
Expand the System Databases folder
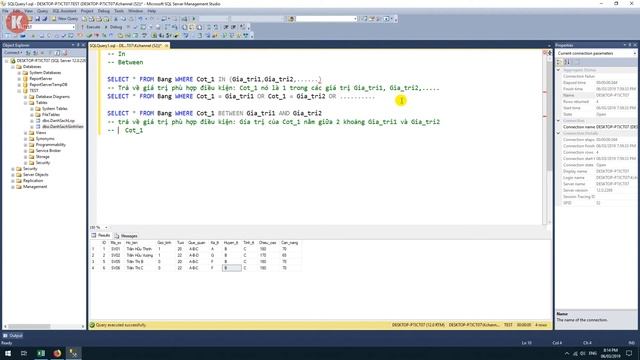[x=19, y=73]
